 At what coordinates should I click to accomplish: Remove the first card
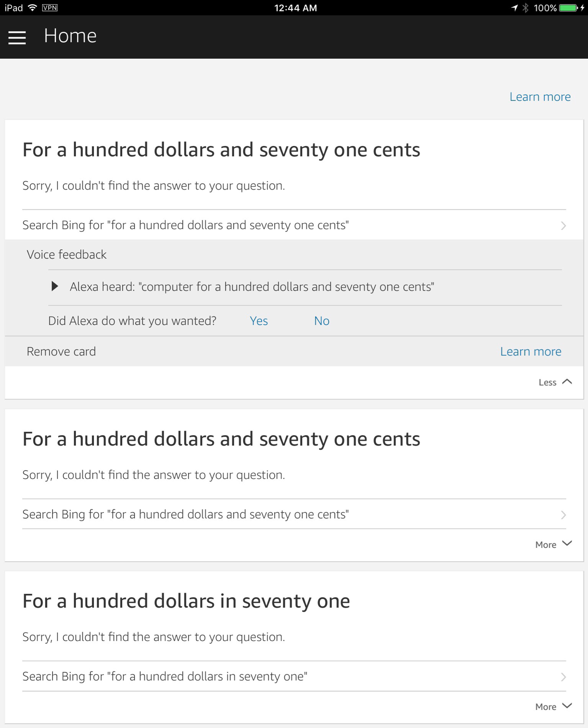coord(61,351)
